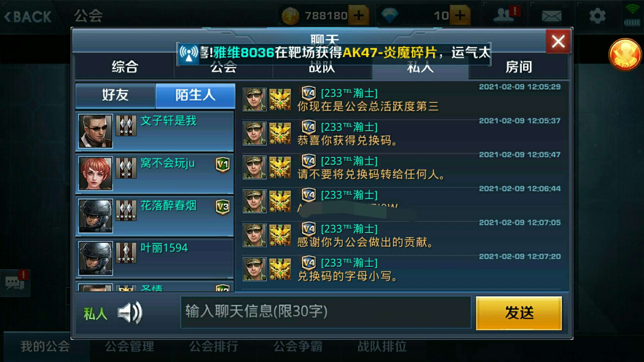Open the chat bubble icon with alert
Viewport: 644px width, 362px height.
(15, 283)
